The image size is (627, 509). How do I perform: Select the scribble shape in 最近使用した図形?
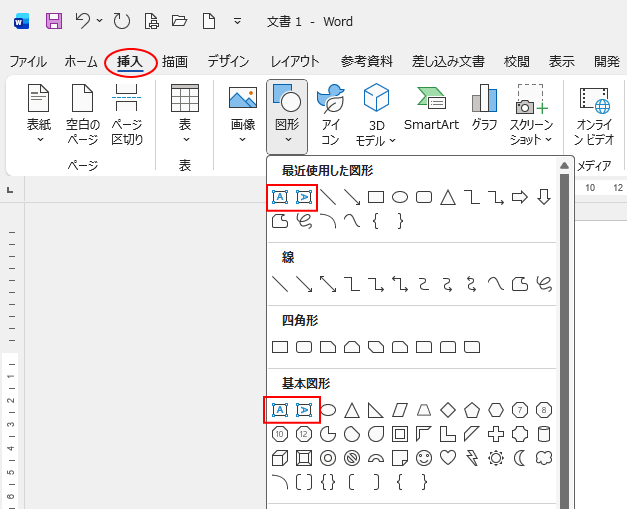pos(304,221)
